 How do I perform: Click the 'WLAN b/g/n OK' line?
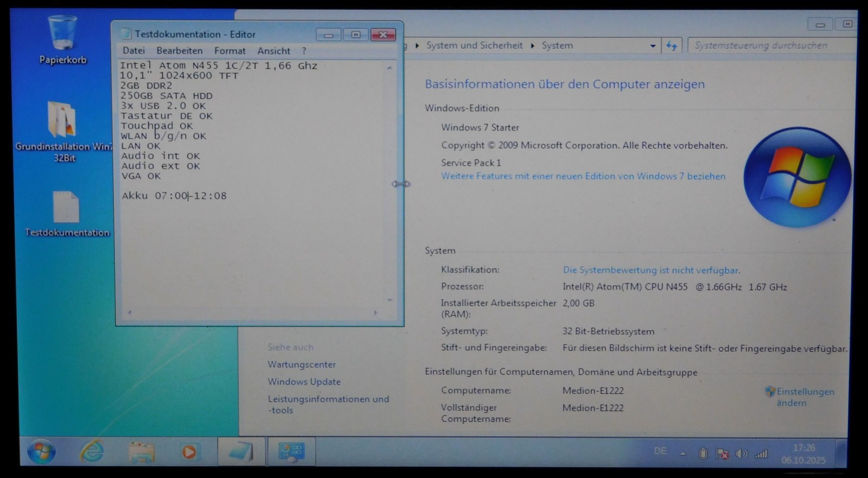point(164,135)
